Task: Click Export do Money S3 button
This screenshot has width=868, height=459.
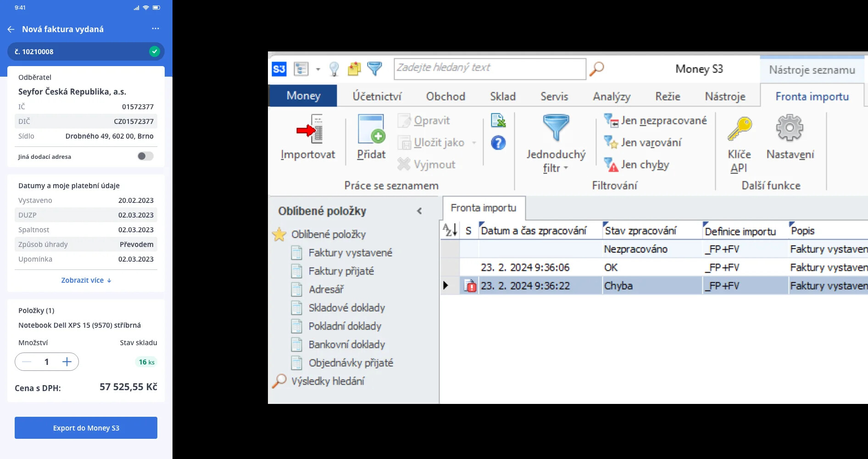Action: (86, 428)
